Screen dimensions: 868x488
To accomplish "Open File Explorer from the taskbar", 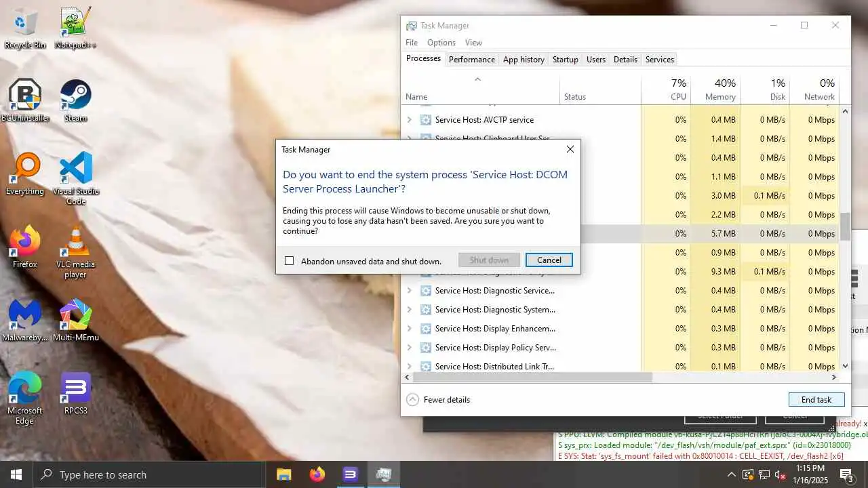I will point(283,474).
